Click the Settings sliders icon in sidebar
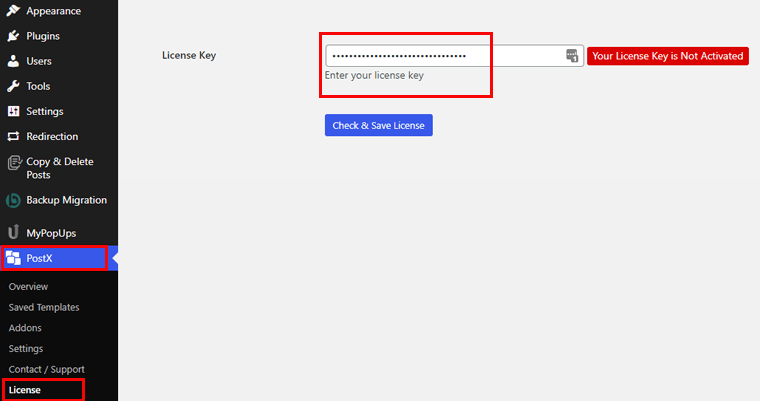This screenshot has height=401, width=760. tap(13, 111)
